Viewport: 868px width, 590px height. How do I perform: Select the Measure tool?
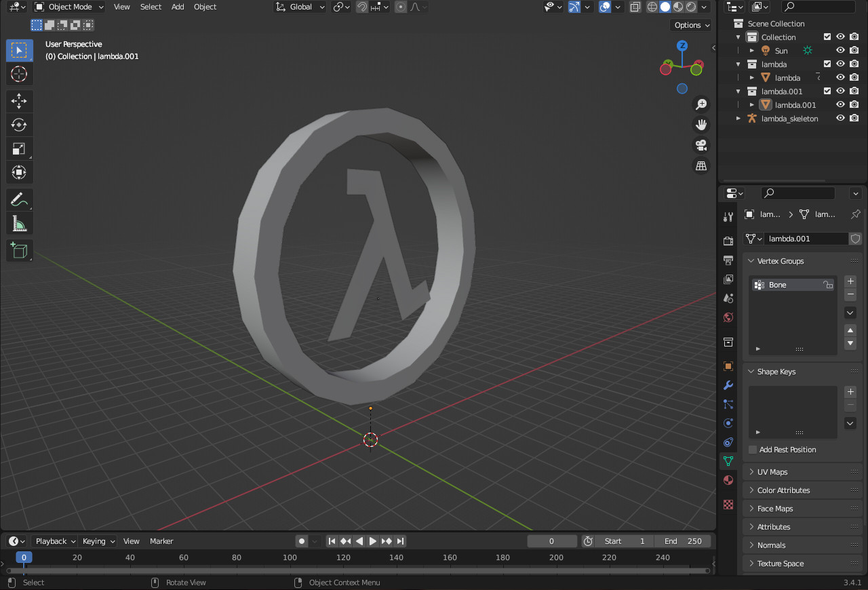tap(19, 222)
